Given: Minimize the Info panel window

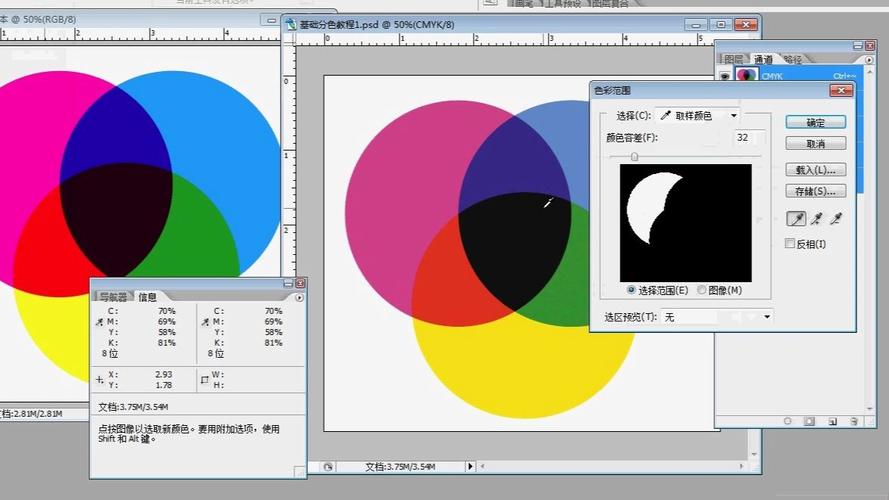Looking at the screenshot, I should tap(288, 283).
